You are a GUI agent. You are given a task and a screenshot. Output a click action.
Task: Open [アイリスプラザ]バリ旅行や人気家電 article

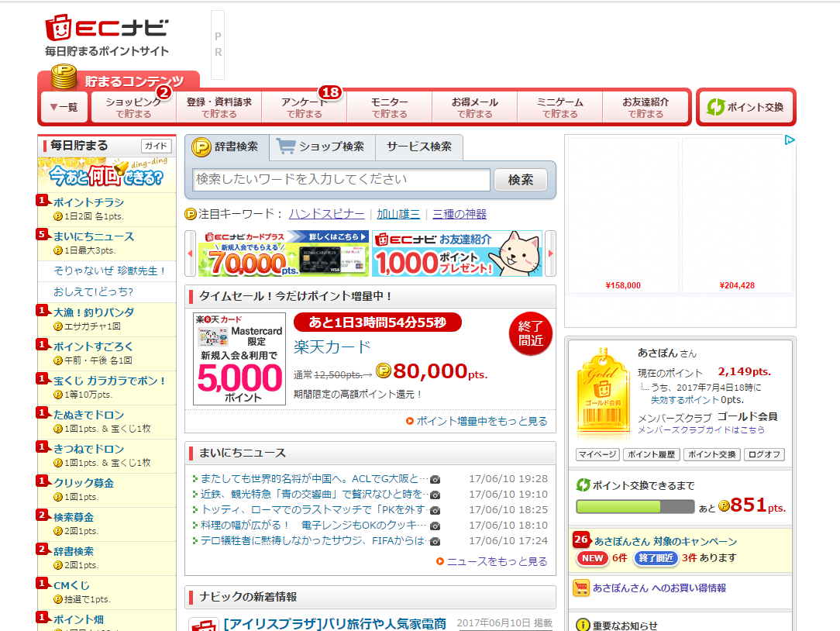[x=335, y=624]
